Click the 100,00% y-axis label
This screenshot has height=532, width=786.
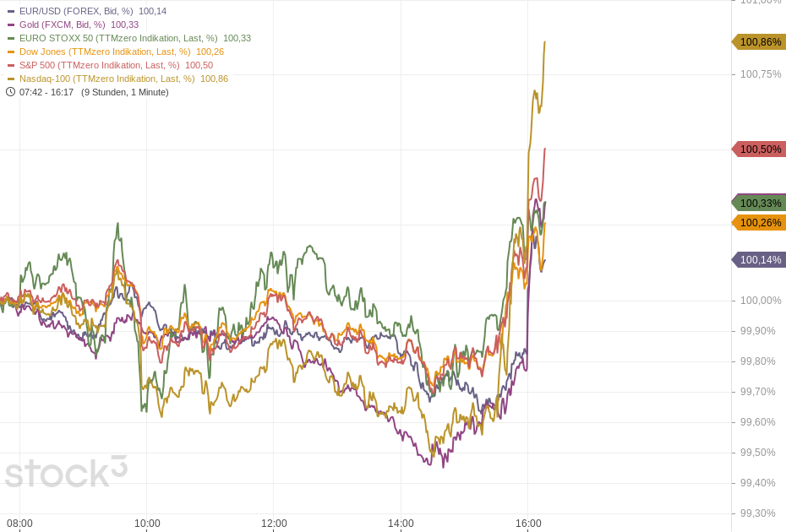[761, 301]
